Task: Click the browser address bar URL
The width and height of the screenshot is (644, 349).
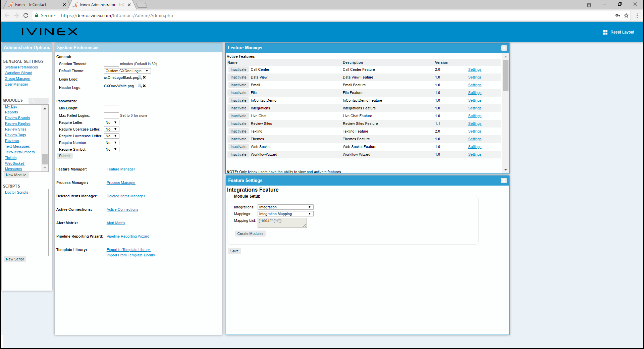Action: [117, 15]
